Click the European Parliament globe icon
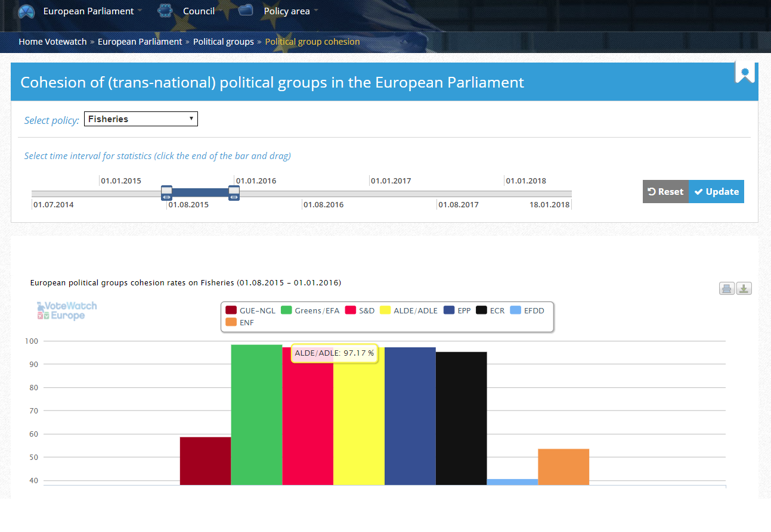Image resolution: width=771 pixels, height=532 pixels. pyautogui.click(x=26, y=11)
